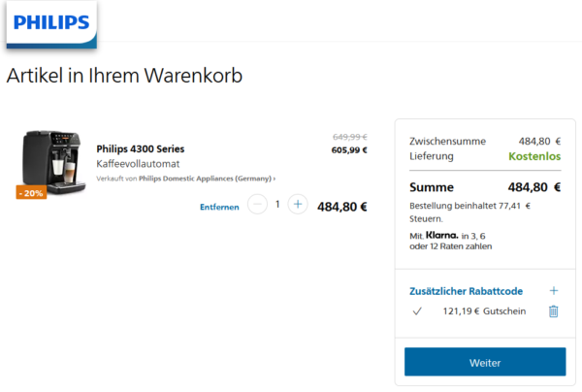
Task: Click the green Kostenlos delivery label
Action: (x=533, y=155)
